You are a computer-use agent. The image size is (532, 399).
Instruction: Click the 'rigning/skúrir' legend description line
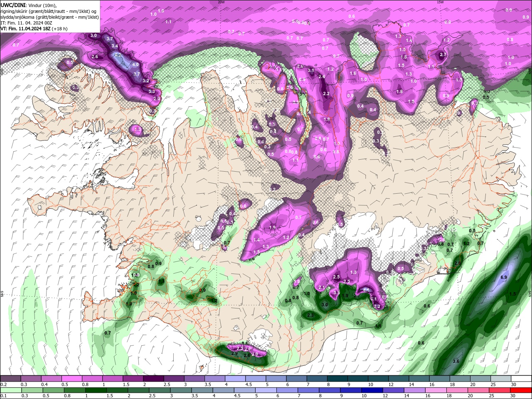click(x=49, y=11)
